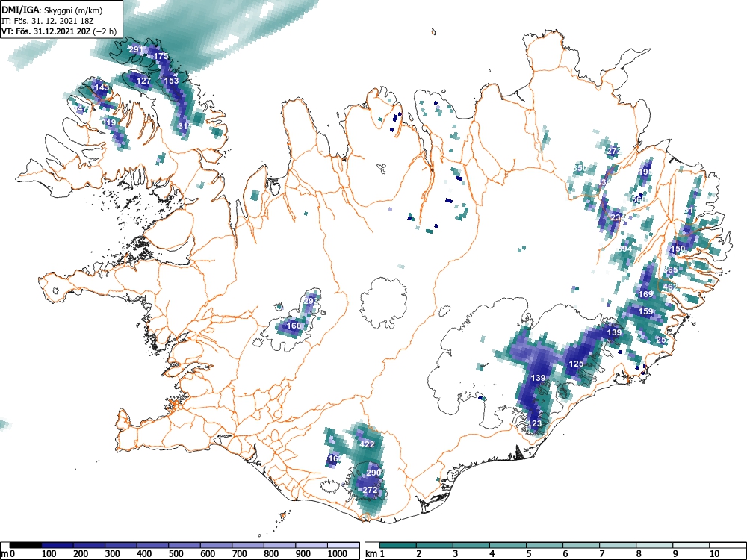Click the visibility value "123" on the map
The width and height of the screenshot is (747, 560).
coord(535,424)
